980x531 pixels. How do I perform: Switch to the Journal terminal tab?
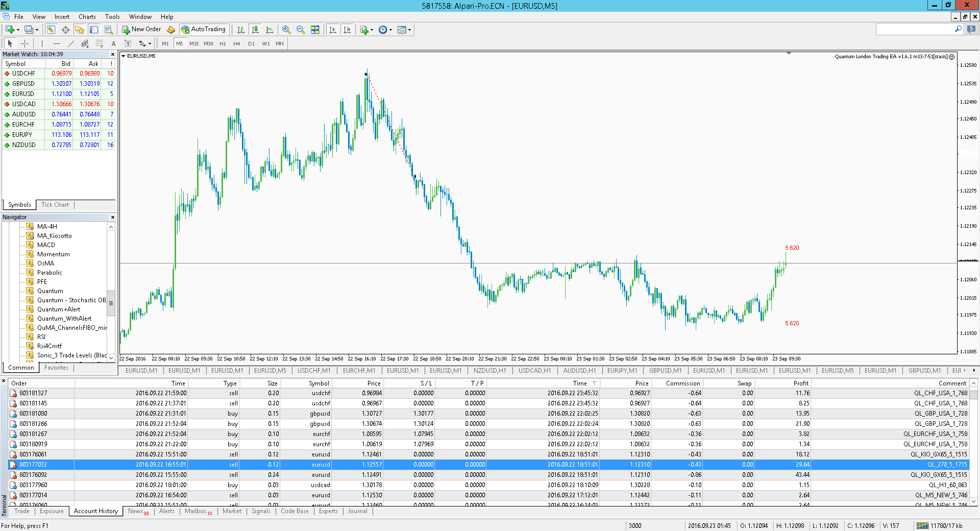pyautogui.click(x=357, y=511)
